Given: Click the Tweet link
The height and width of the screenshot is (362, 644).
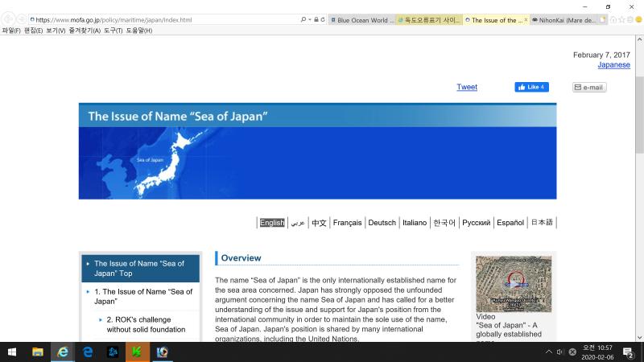Looking at the screenshot, I should tap(467, 87).
